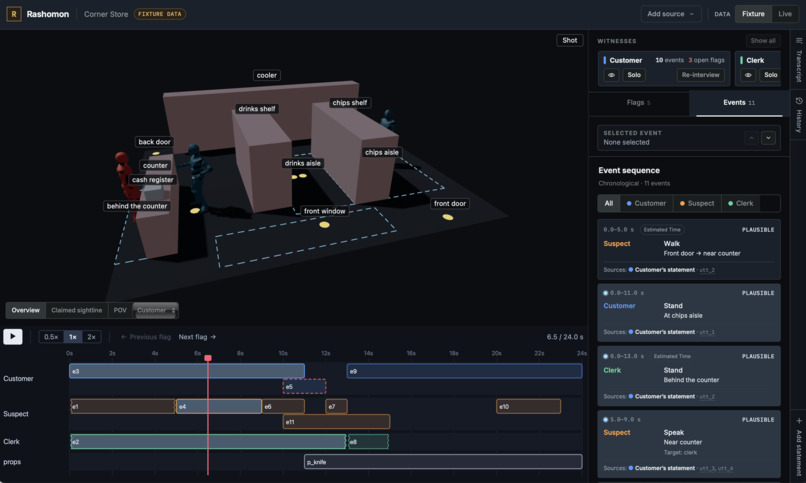Select Suspect event e1 on timeline
Screen dimensions: 806x483
click(x=123, y=406)
